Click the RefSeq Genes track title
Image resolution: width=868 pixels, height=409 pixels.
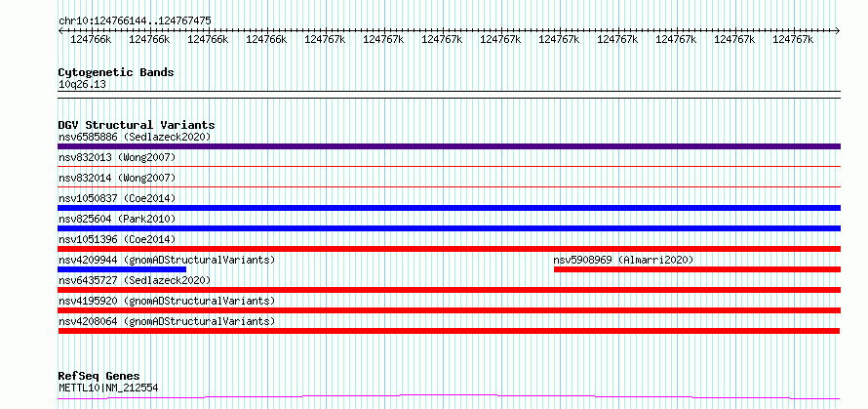(99, 377)
